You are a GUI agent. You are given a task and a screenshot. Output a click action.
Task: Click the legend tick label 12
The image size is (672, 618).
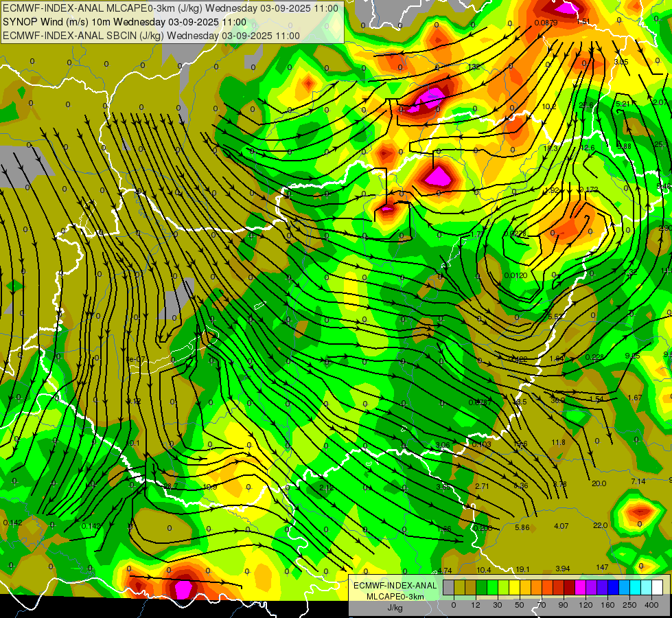[476, 605]
